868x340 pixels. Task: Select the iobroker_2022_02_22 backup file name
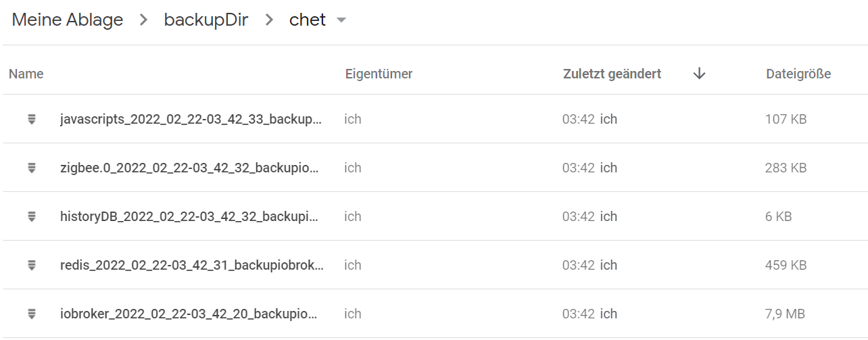point(189,314)
